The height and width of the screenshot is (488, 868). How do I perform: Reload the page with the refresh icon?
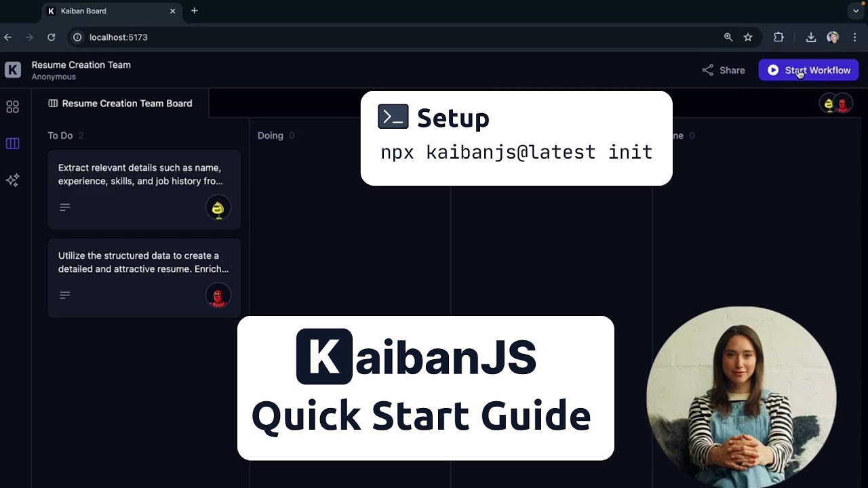51,37
